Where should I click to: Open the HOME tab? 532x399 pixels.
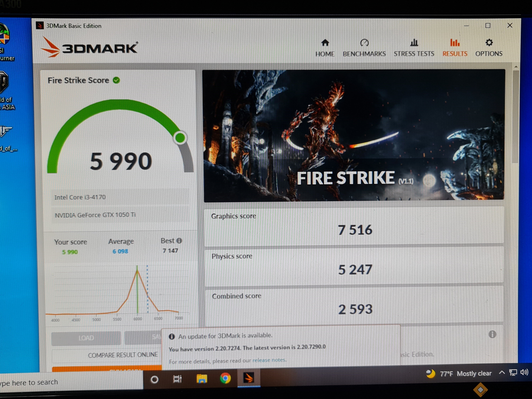pos(325,48)
